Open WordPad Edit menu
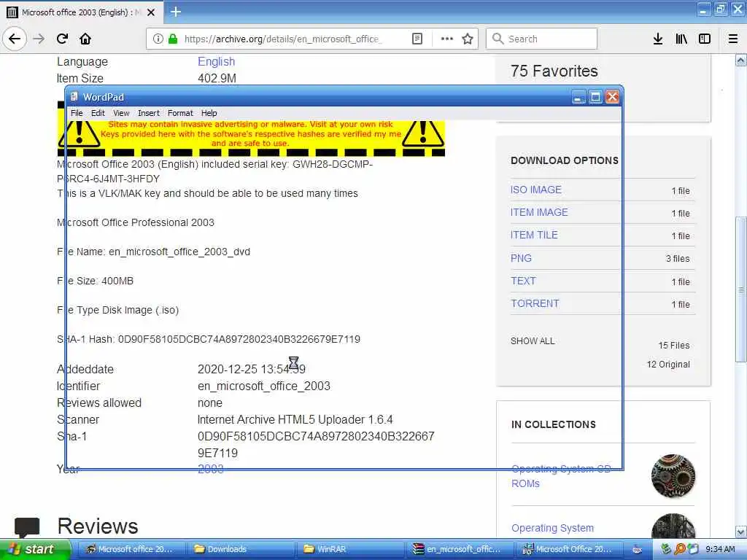This screenshot has width=747, height=560. (98, 113)
